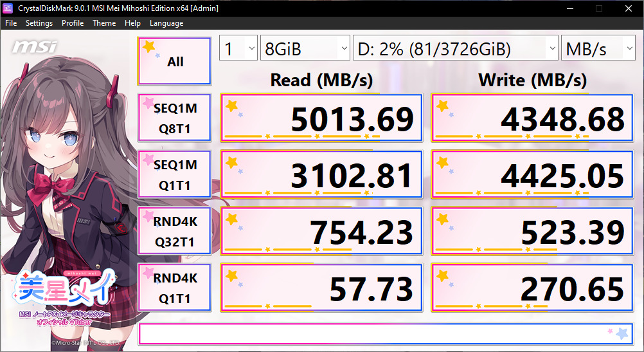The image size is (644, 352).
Task: Click the star in the RND4K Q1T1 write result
Action: coord(442,276)
